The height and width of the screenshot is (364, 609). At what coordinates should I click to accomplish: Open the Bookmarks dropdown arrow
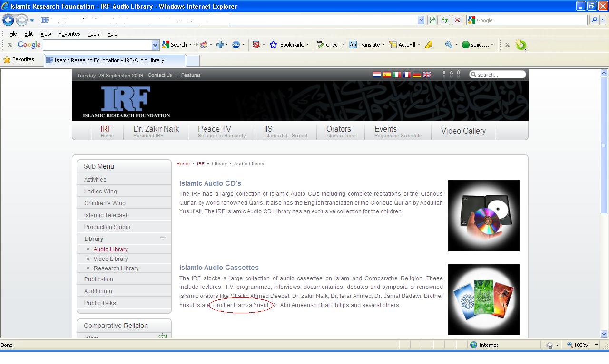[x=307, y=45]
